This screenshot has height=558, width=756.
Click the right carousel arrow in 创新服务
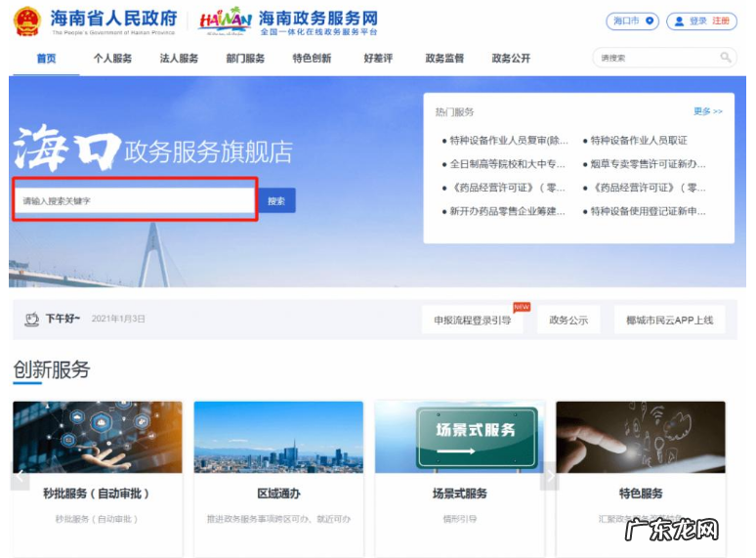(x=550, y=476)
